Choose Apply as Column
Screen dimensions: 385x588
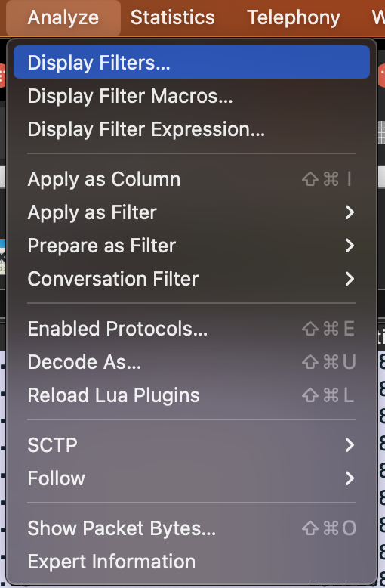coord(192,179)
